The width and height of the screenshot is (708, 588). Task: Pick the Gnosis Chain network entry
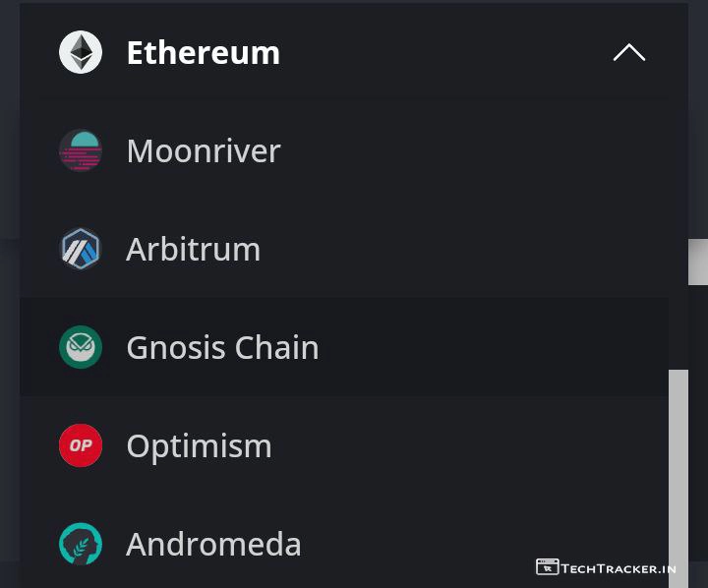tap(222, 347)
